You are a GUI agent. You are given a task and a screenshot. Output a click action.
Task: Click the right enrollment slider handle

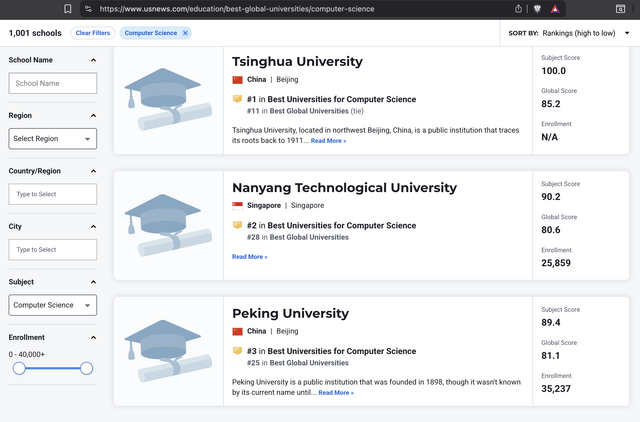86,369
